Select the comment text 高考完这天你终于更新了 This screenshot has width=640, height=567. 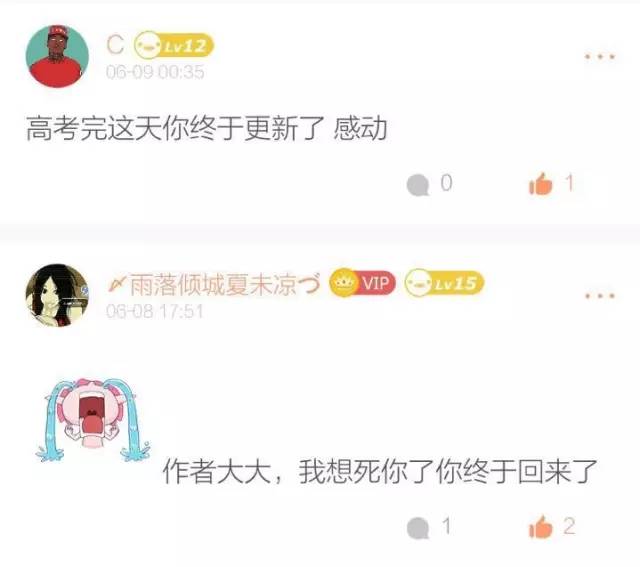click(x=176, y=128)
